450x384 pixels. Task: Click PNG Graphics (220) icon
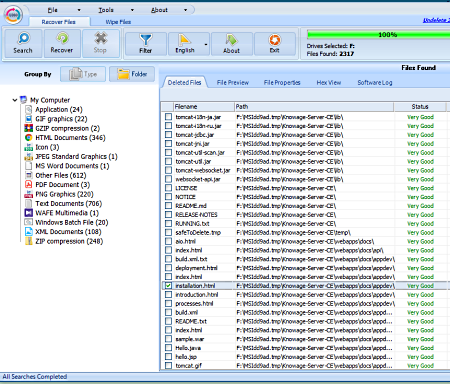click(x=29, y=194)
